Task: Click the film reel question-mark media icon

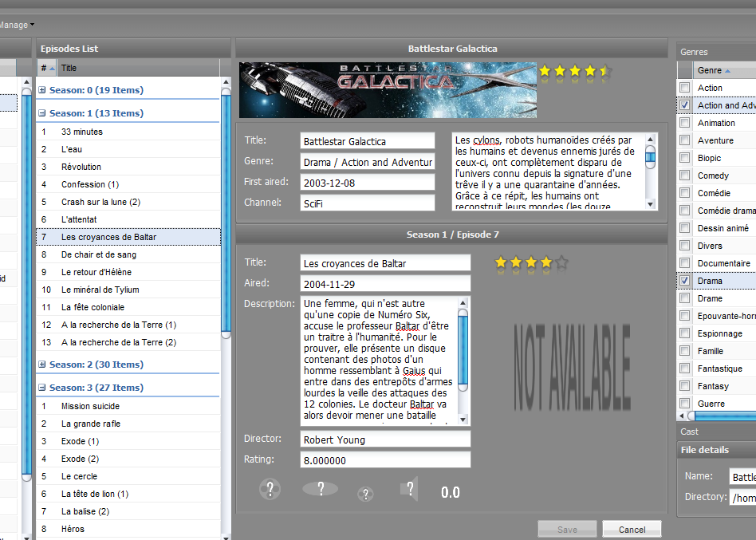Action: click(x=270, y=490)
